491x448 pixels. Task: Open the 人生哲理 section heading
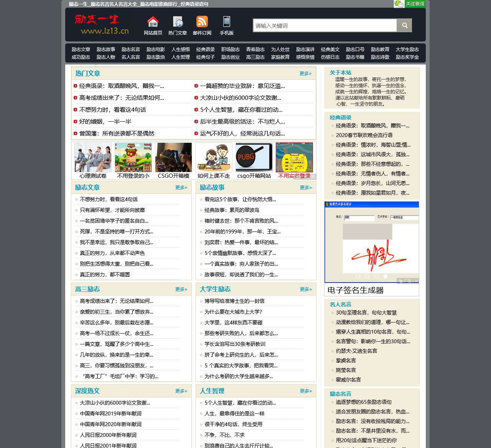212,391
